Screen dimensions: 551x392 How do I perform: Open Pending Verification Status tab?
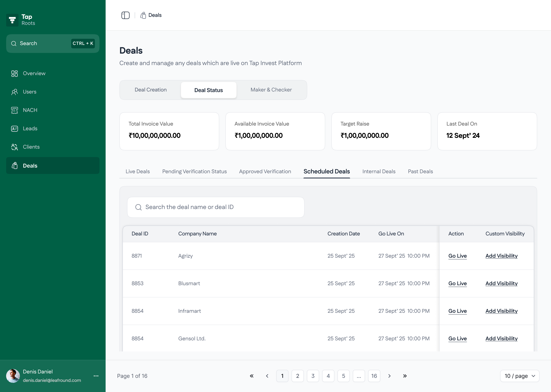coord(194,171)
